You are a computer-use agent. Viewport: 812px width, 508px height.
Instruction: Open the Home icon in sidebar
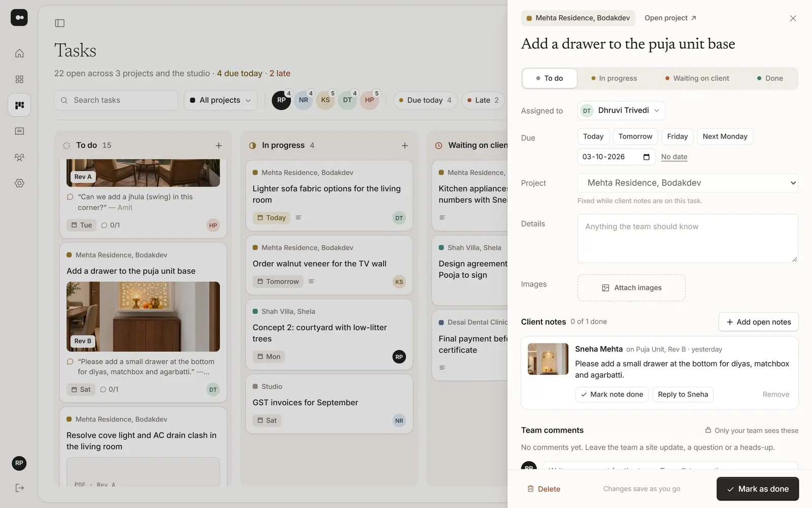(x=19, y=53)
